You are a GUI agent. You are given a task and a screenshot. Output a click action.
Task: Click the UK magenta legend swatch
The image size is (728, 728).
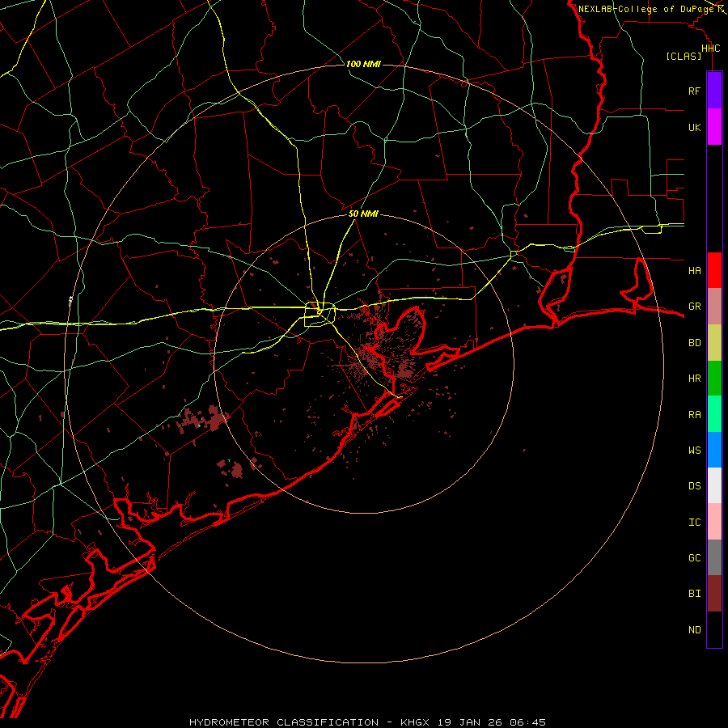point(714,127)
